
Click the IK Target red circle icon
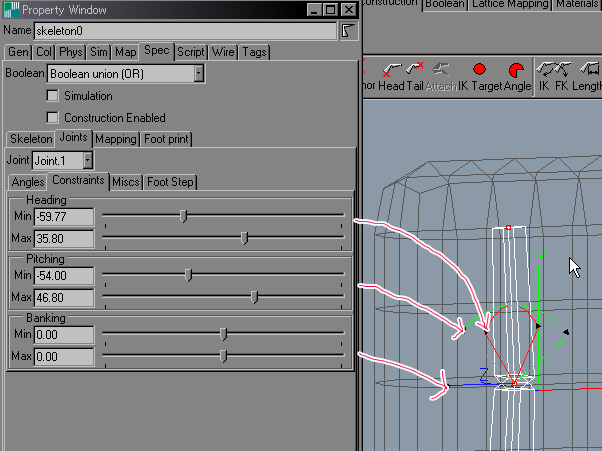click(479, 69)
